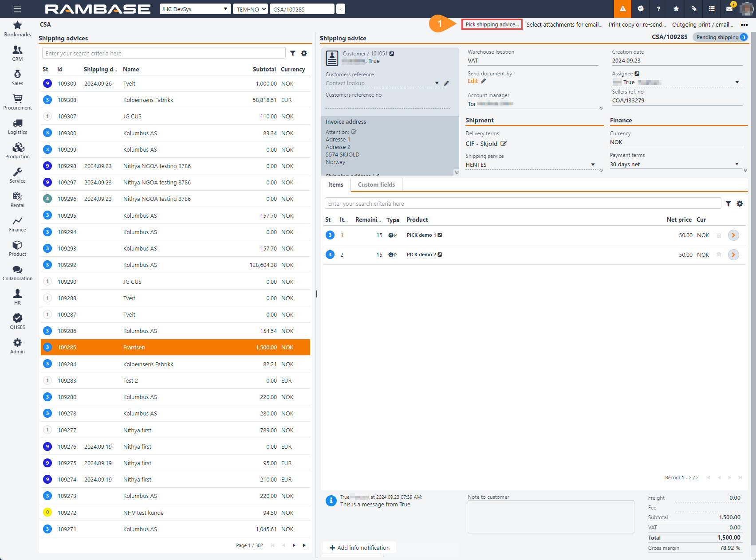The height and width of the screenshot is (560, 756).
Task: Open column settings gear in Items list
Action: point(740,204)
